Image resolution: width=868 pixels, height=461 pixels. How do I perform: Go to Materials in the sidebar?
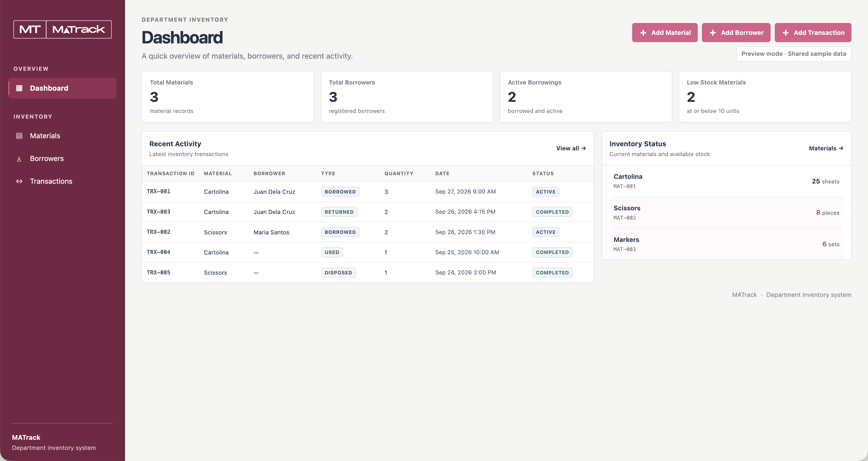(x=62, y=136)
